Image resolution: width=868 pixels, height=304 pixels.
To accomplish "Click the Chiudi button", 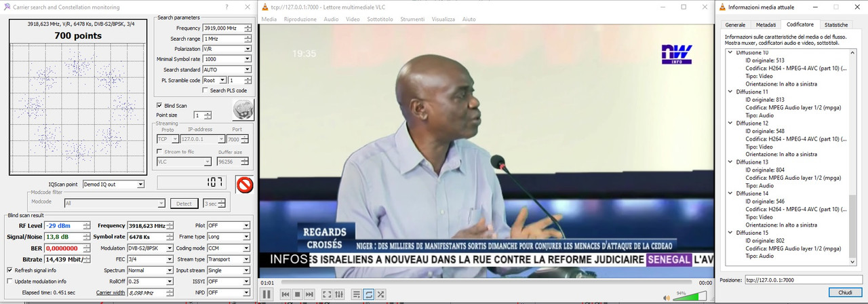I will (x=845, y=292).
